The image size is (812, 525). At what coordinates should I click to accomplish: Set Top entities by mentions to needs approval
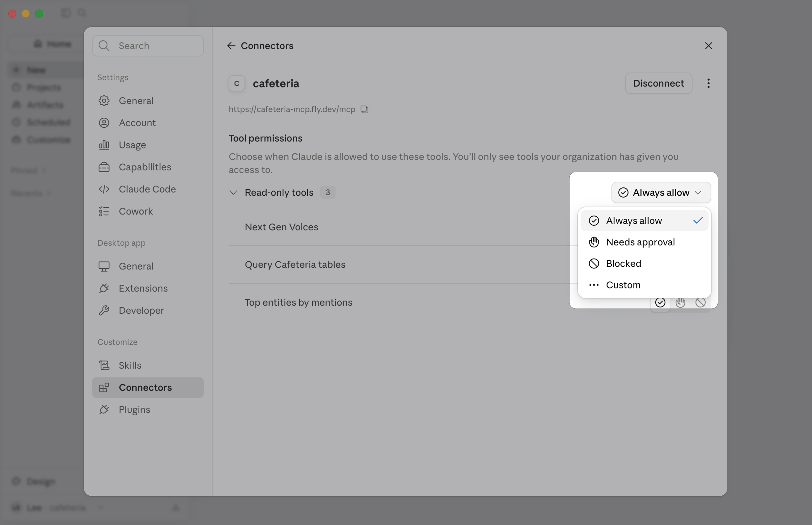(680, 303)
